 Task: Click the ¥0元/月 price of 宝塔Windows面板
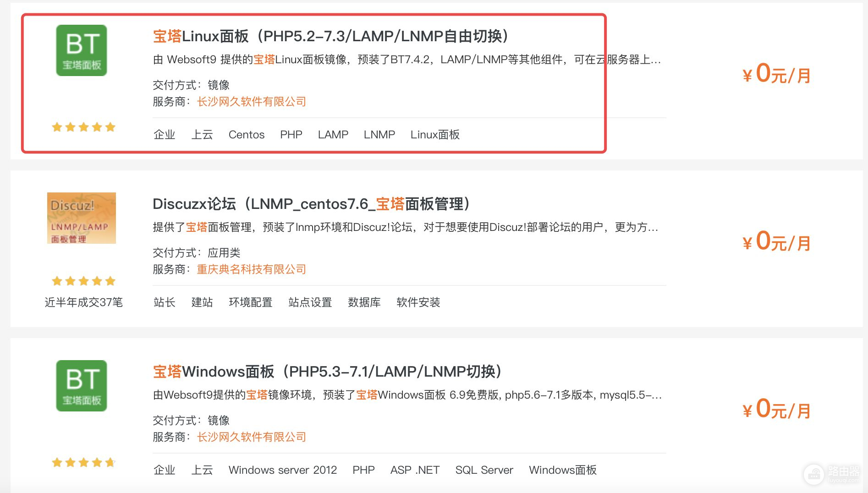point(777,409)
